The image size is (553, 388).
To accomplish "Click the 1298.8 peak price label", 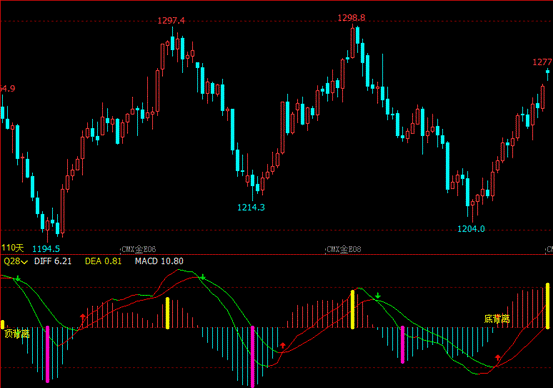I will [351, 18].
